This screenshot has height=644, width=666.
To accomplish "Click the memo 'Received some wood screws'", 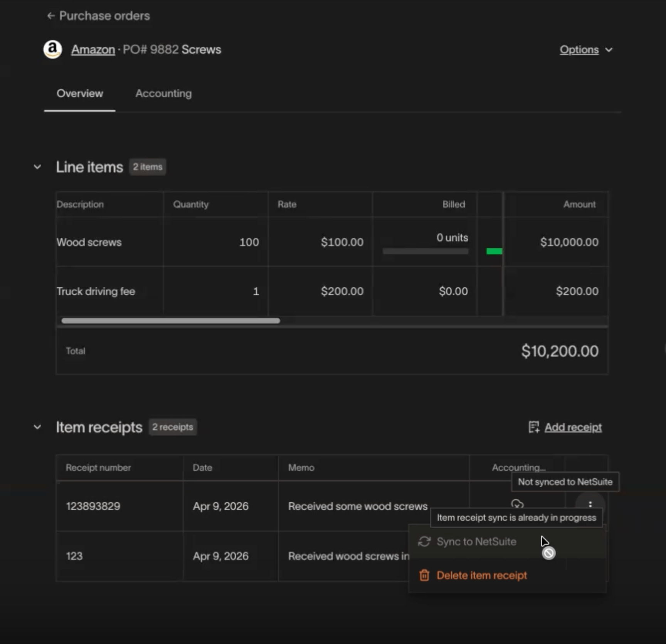I will click(x=358, y=506).
